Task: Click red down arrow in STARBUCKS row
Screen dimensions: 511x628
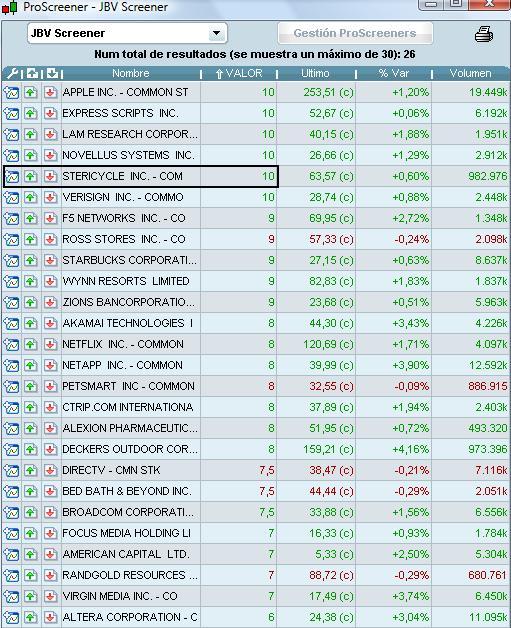Action: tap(50, 260)
